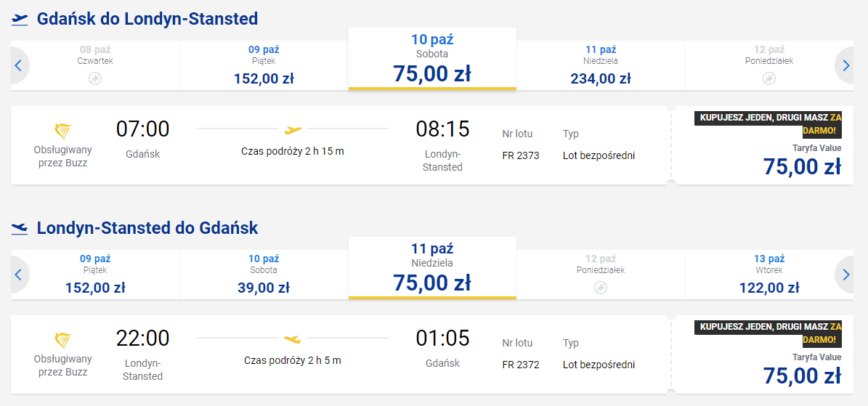Select 09 paź Piątek outbound for 152,00 zł
Screen dimensions: 868x406
tap(264, 65)
